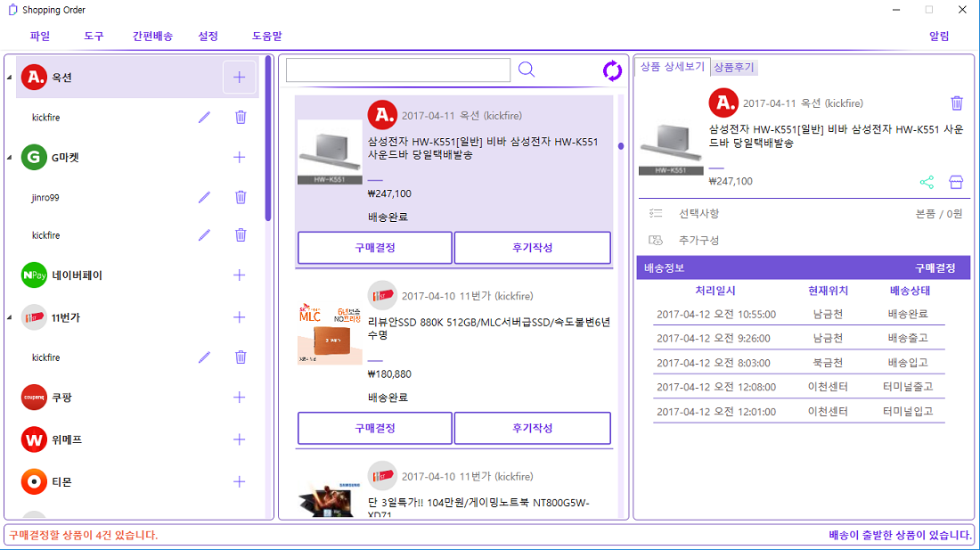Image resolution: width=980 pixels, height=550 pixels.
Task: Add an account to G마켓
Action: point(240,158)
